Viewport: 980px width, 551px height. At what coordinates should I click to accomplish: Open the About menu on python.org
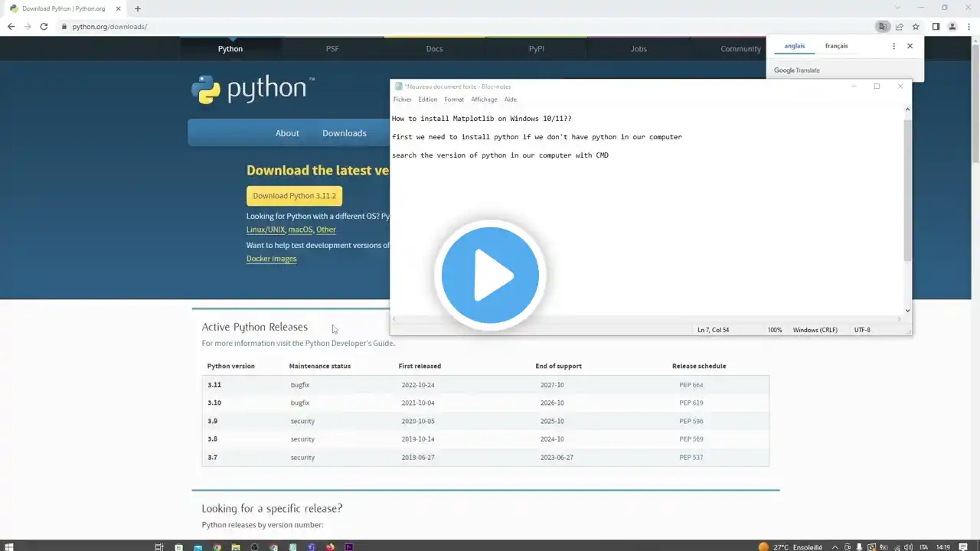click(287, 133)
